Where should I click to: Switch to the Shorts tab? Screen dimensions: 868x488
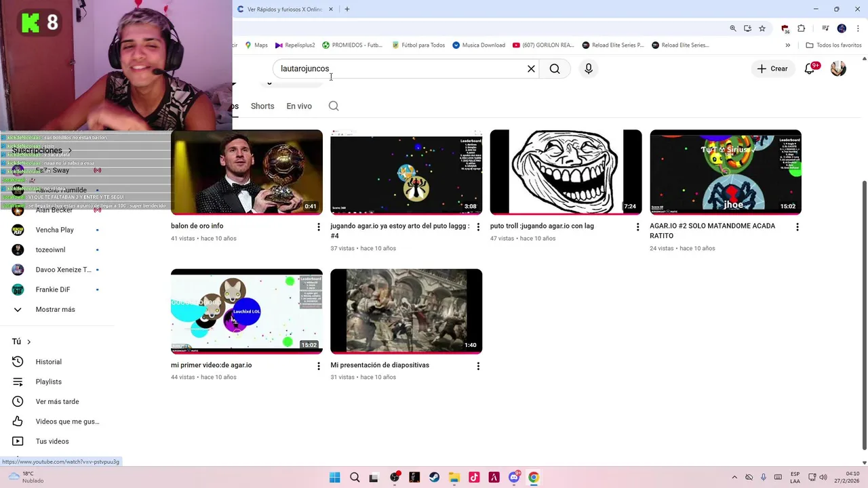coord(262,106)
